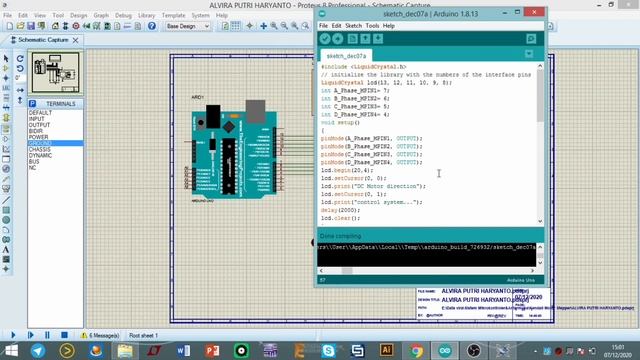The width and height of the screenshot is (640, 360).
Task: Activate Terminals Mode in side toolbar
Action: click(x=6, y=129)
